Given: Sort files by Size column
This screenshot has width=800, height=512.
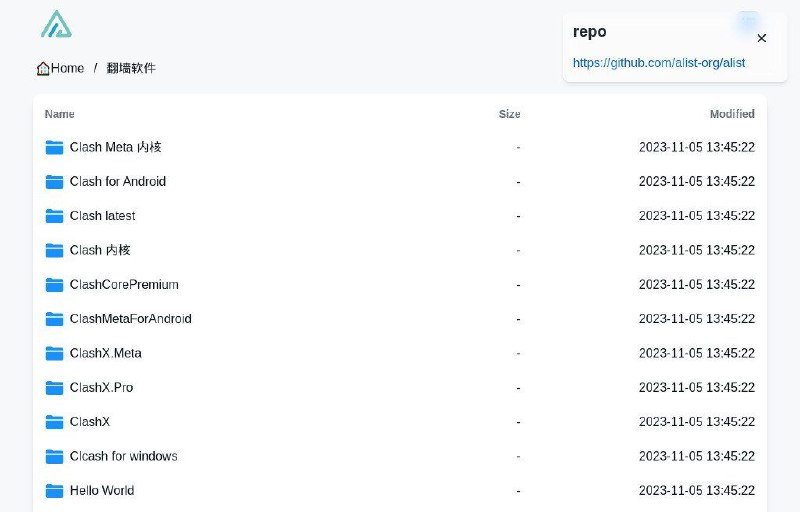Looking at the screenshot, I should [x=509, y=114].
